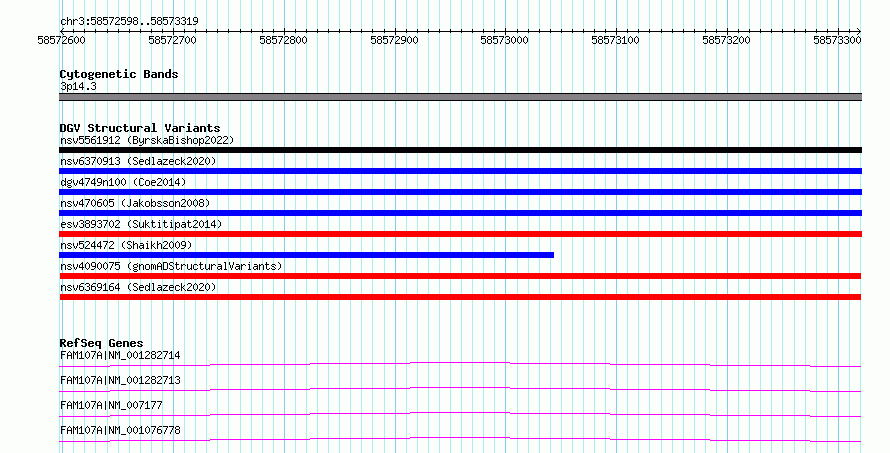Select the Cytogenetic Bands track heading
This screenshot has height=453, width=890.
tap(119, 74)
